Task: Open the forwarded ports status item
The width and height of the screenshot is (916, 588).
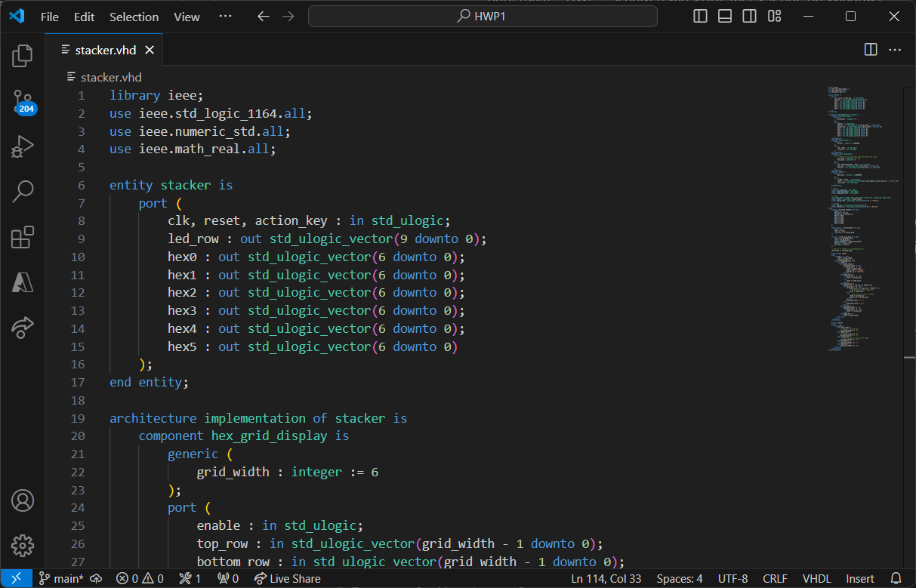Action: (x=228, y=578)
